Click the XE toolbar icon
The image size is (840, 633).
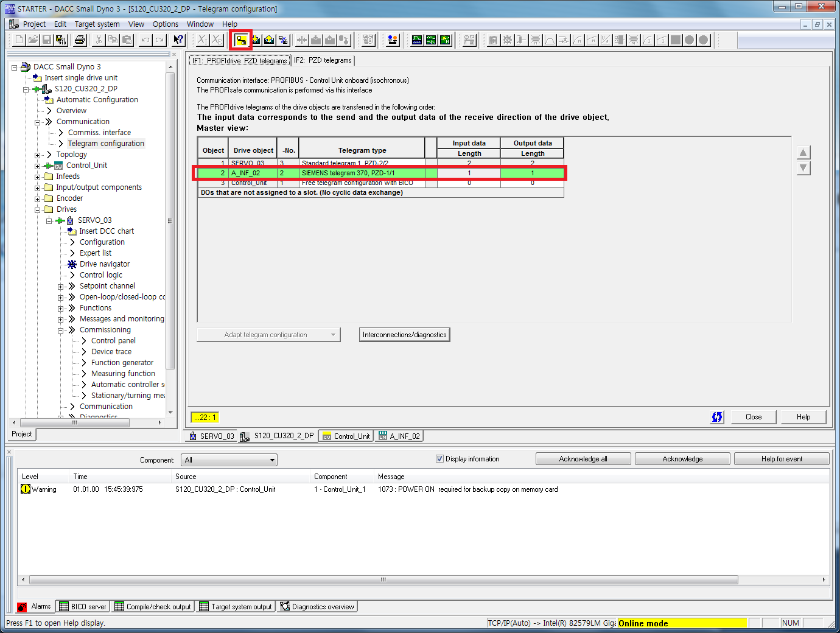(x=217, y=40)
